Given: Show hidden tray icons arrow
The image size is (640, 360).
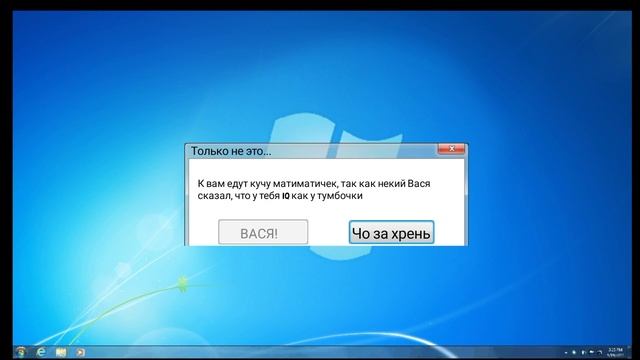Looking at the screenshot, I should (566, 352).
